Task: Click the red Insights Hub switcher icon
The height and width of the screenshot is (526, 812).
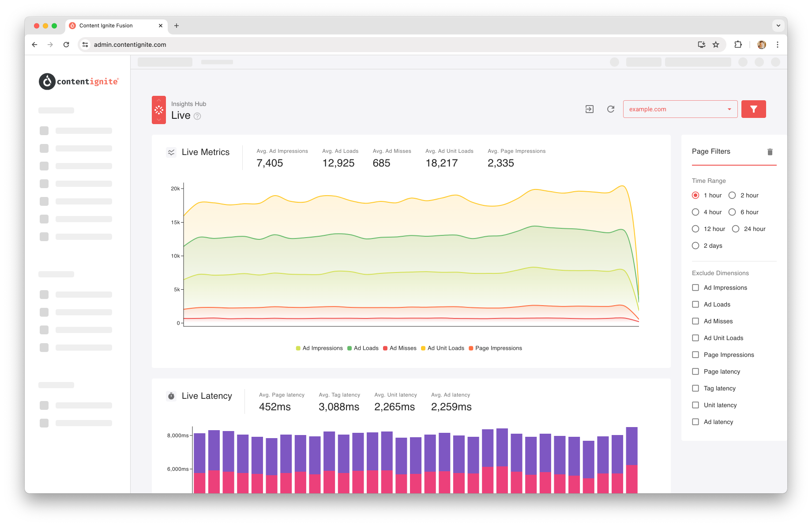Action: tap(159, 110)
